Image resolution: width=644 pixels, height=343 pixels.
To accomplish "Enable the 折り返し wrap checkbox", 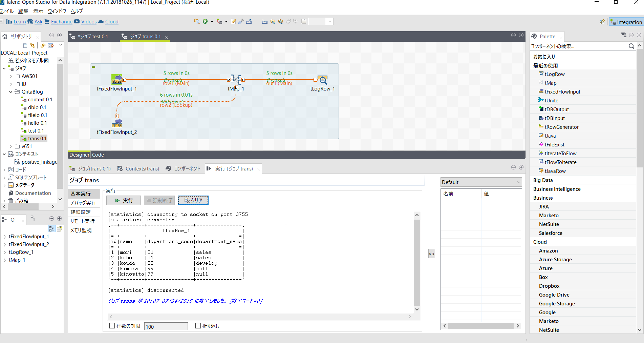I will click(198, 325).
